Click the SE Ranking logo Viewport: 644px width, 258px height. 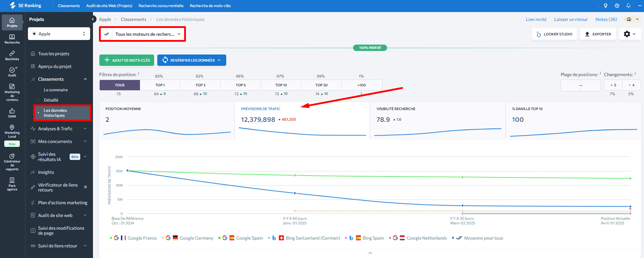point(25,6)
